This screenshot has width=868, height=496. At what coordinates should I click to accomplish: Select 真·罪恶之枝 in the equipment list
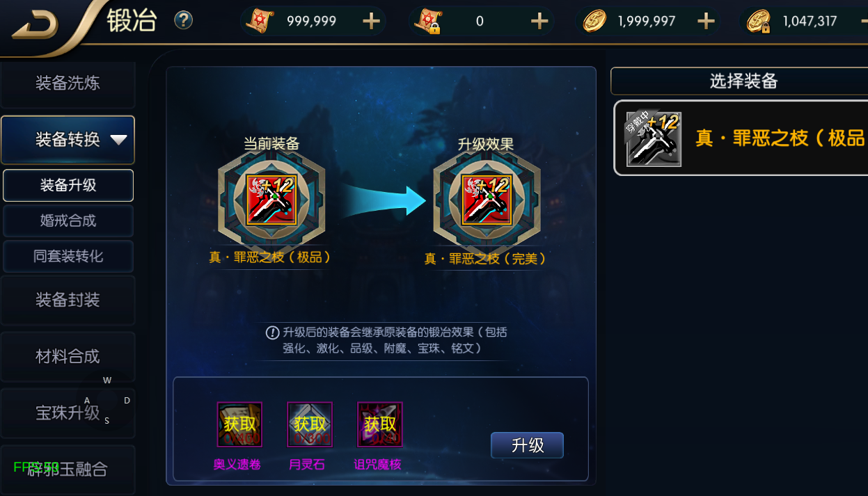741,138
